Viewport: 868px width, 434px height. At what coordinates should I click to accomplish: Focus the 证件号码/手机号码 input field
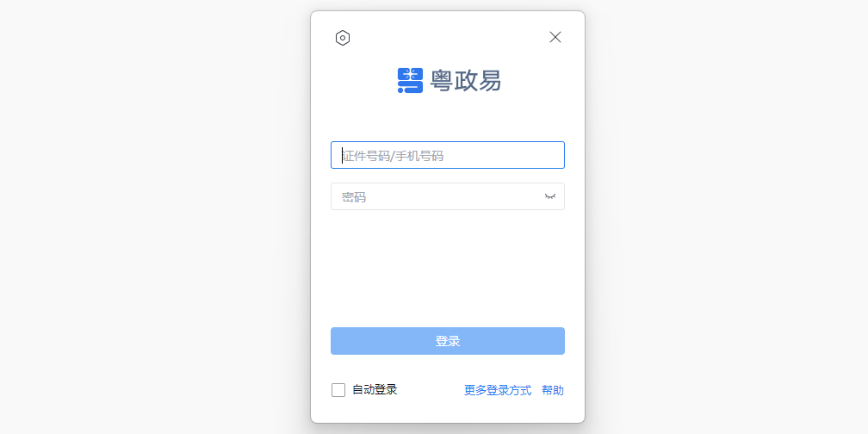448,155
